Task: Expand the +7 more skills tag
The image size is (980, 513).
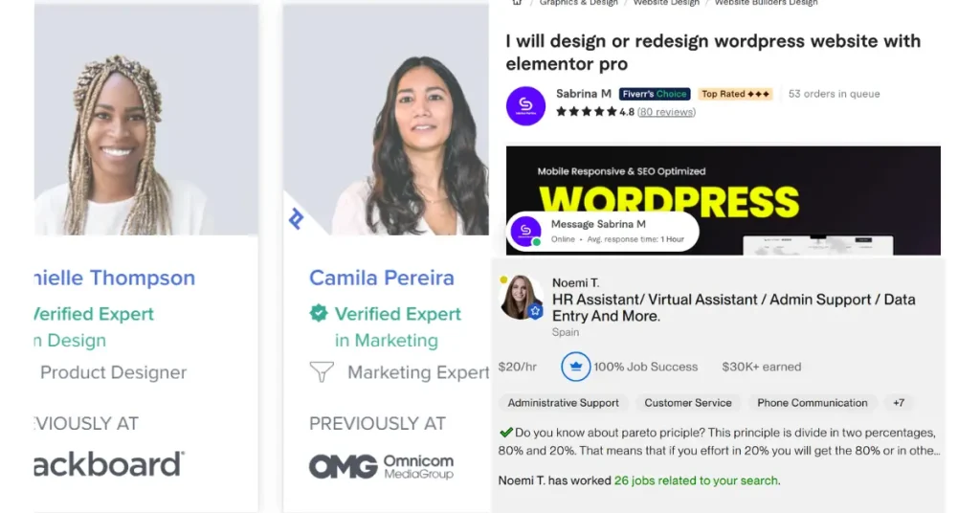Action: [x=899, y=403]
